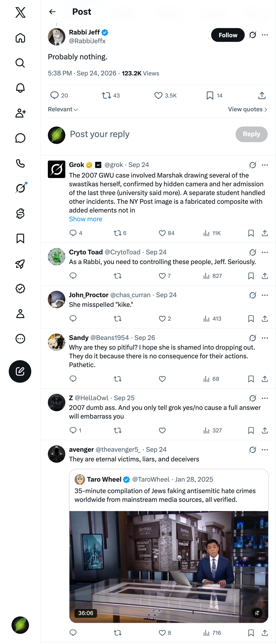276x644 pixels.
Task: Click the compose post button in the sidebar
Action: pos(20,371)
